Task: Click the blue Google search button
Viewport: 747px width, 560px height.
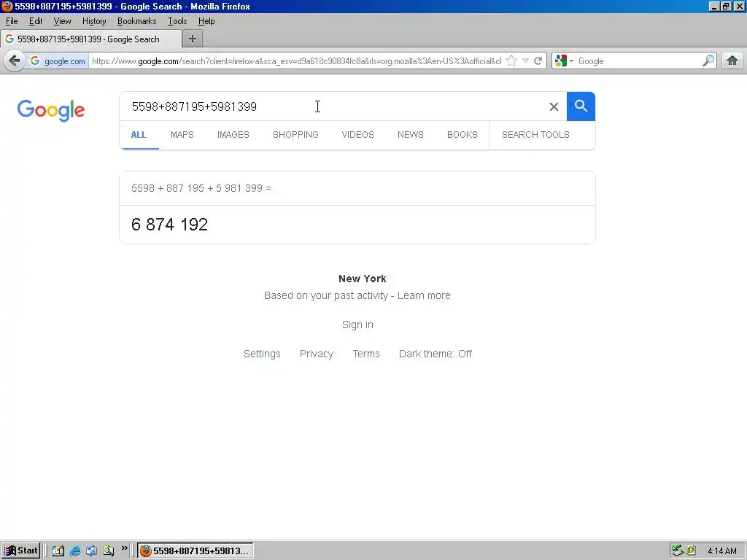Action: coord(581,106)
